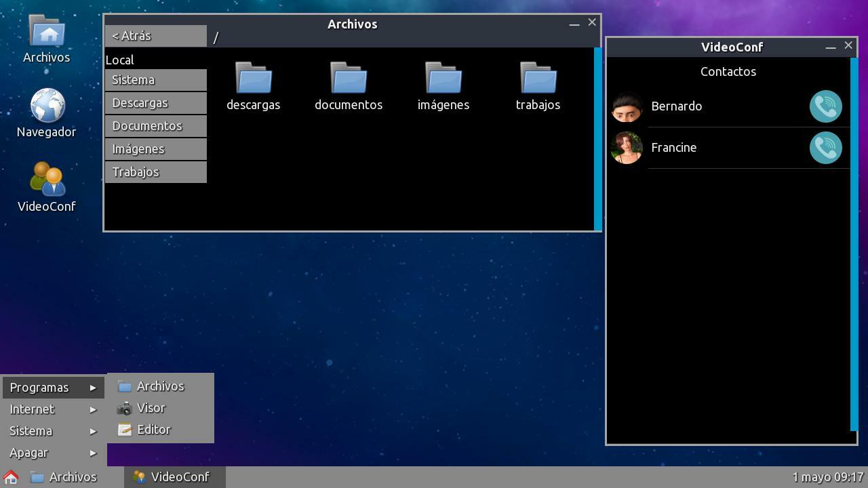Call Bernardo using the phone icon
The width and height of the screenshot is (868, 488).
tap(825, 106)
